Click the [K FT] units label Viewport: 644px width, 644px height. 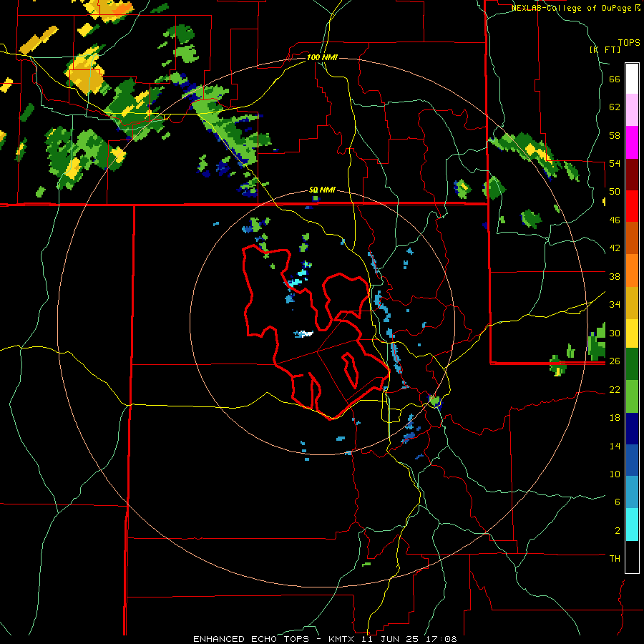click(x=605, y=49)
